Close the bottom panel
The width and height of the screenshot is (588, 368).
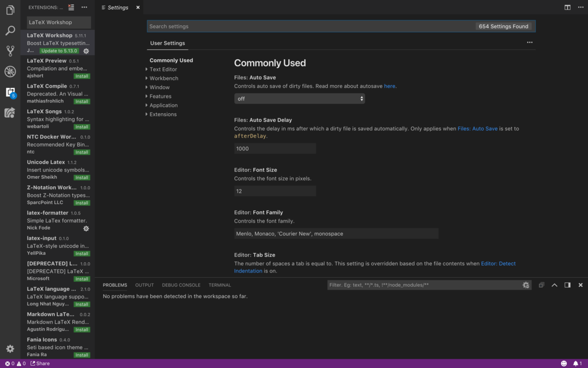tap(581, 285)
